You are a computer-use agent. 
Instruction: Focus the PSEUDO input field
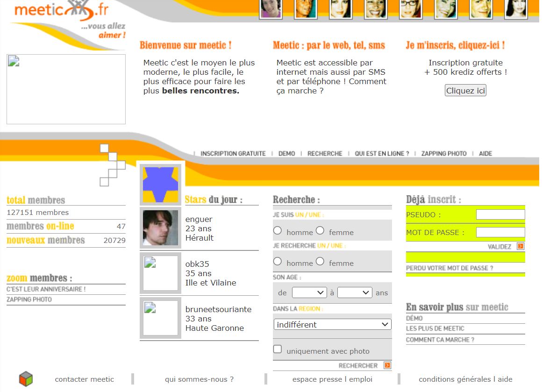coord(500,214)
